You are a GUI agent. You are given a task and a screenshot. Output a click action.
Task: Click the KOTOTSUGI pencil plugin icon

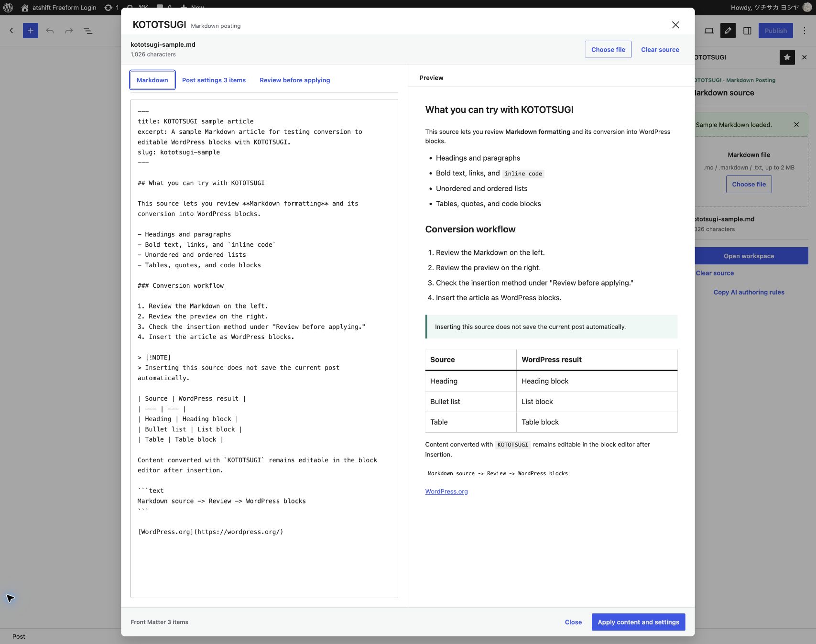(728, 31)
